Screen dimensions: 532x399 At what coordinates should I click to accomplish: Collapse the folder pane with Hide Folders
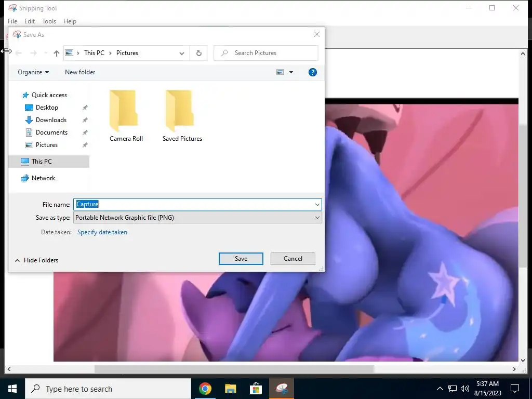(37, 260)
